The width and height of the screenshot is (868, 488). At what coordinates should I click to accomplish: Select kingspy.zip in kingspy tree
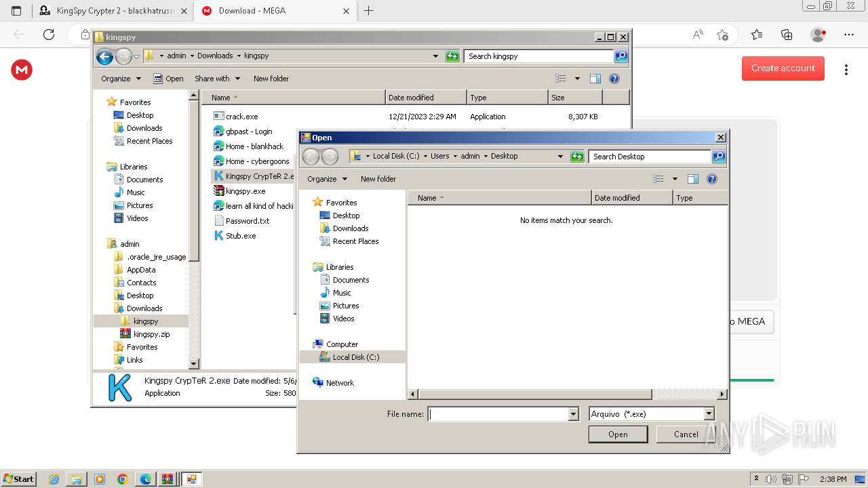(x=144, y=334)
